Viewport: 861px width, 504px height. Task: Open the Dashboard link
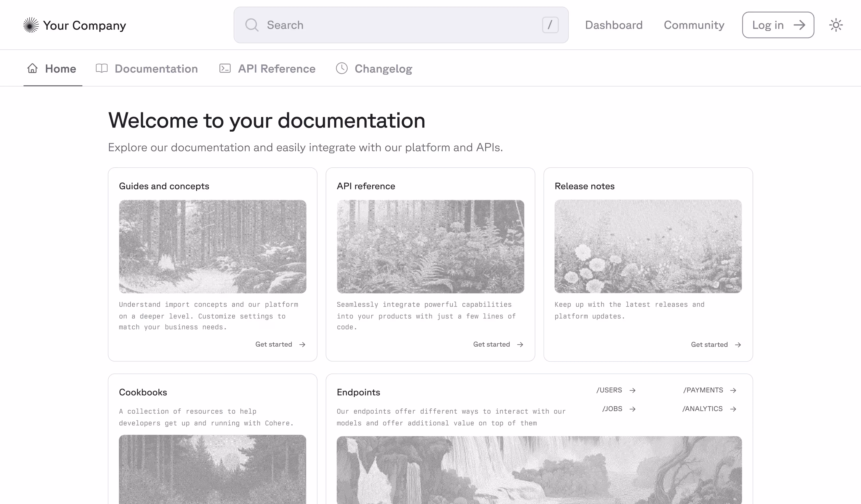coord(614,25)
